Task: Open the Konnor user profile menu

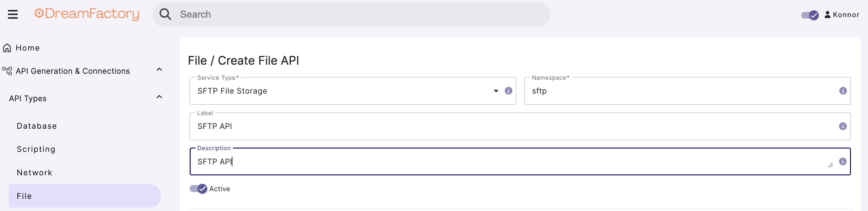Action: point(842,15)
